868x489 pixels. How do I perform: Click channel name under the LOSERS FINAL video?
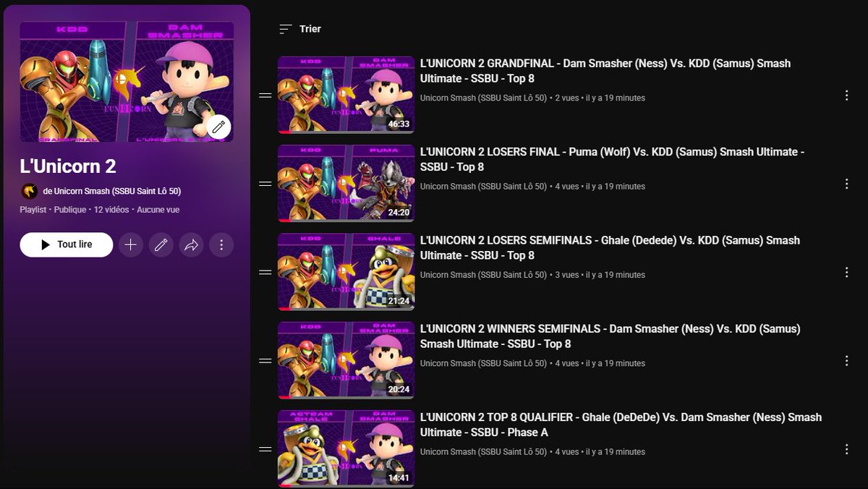483,186
